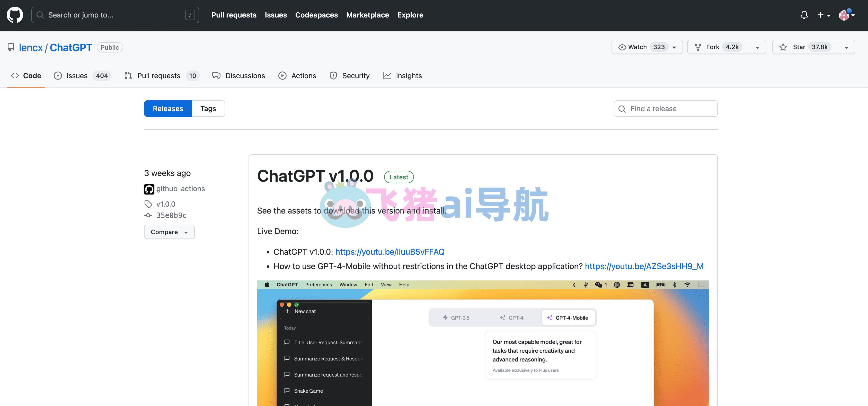Click the Public visibility badge
The width and height of the screenshot is (868, 406).
110,48
